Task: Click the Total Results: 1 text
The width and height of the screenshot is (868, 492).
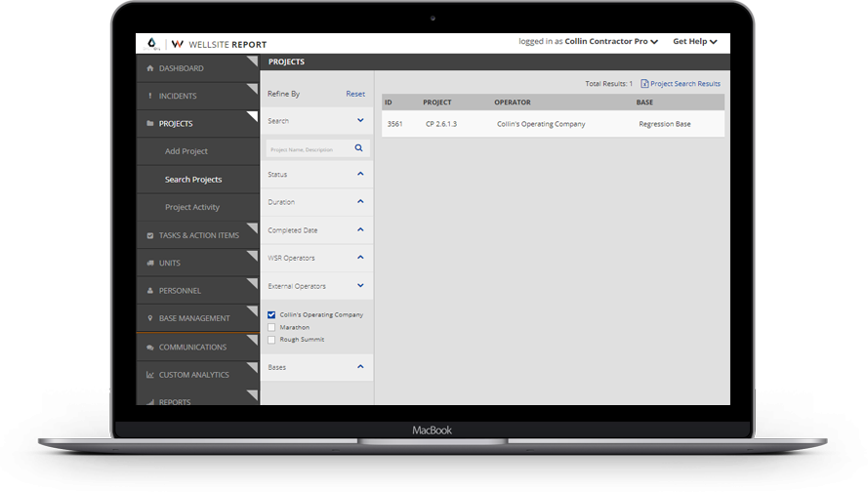Action: (x=609, y=84)
